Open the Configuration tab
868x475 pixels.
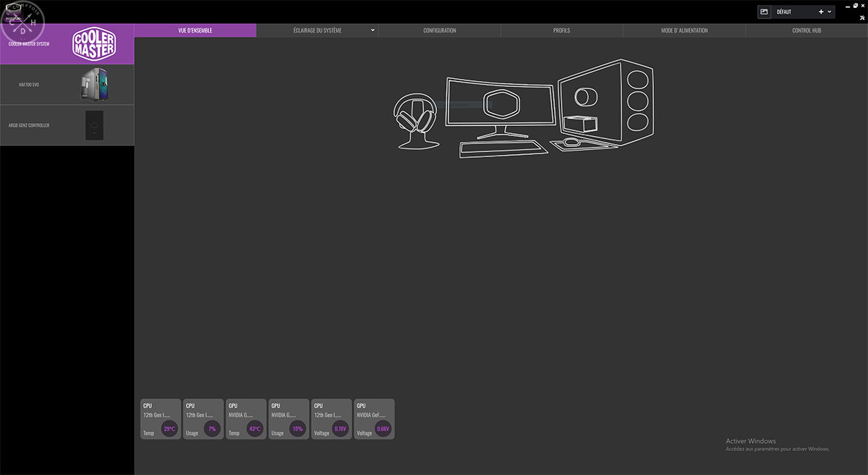(439, 30)
